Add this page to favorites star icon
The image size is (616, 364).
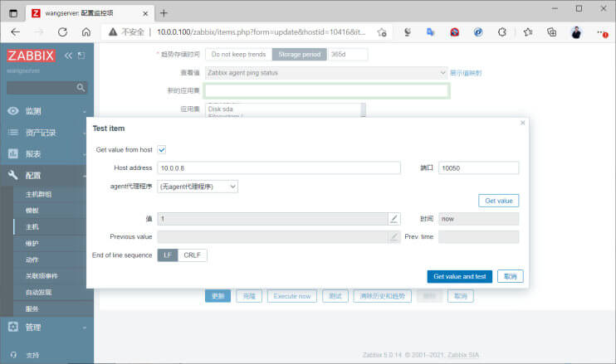pos(381,32)
